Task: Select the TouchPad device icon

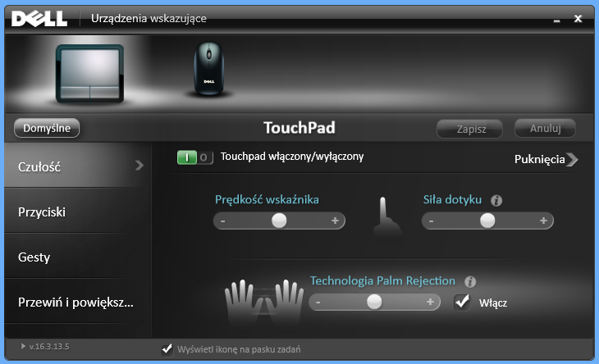Action: click(89, 73)
